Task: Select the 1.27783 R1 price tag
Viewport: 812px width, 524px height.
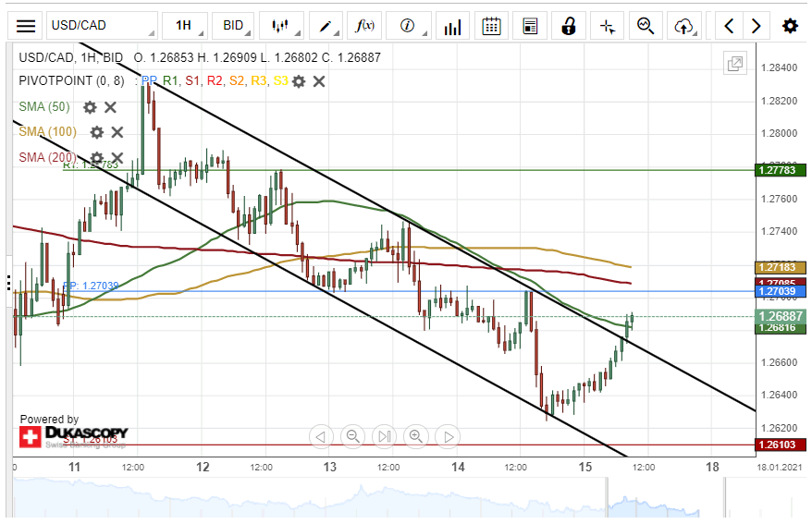Action: 781,170
